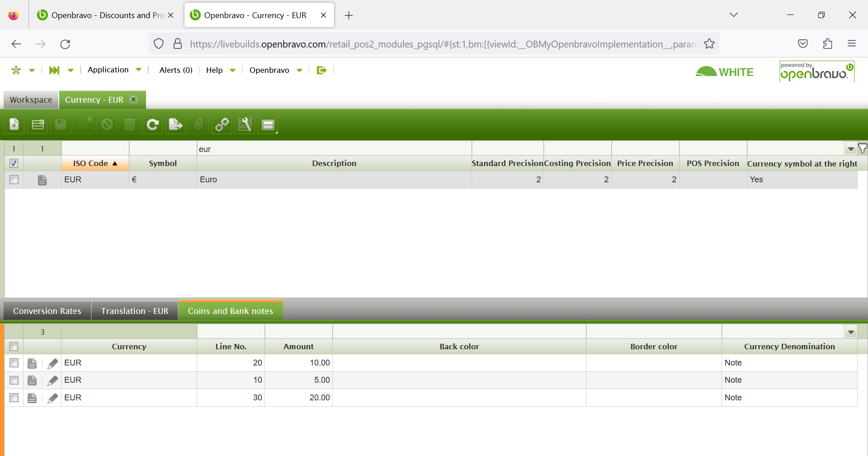This screenshot has height=456, width=868.
Task: Open the Help dropdown arrow
Action: tap(233, 70)
